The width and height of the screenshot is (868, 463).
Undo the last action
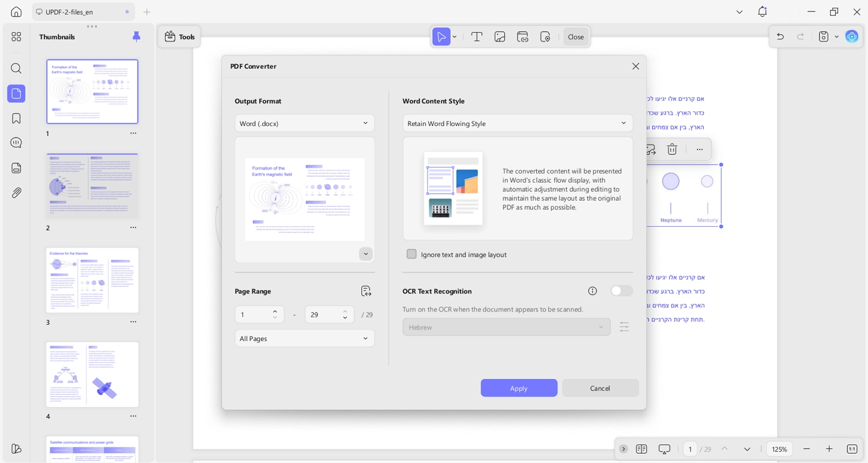coord(780,37)
